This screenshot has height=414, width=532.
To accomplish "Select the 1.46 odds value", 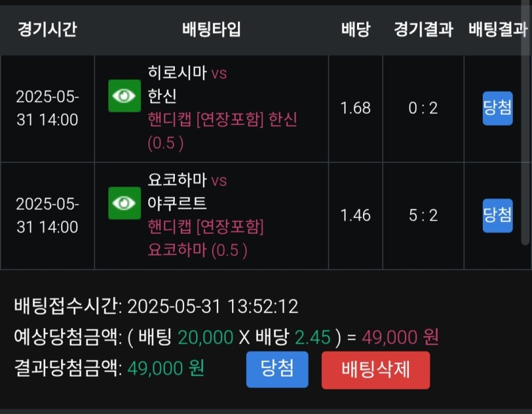I will point(356,215).
